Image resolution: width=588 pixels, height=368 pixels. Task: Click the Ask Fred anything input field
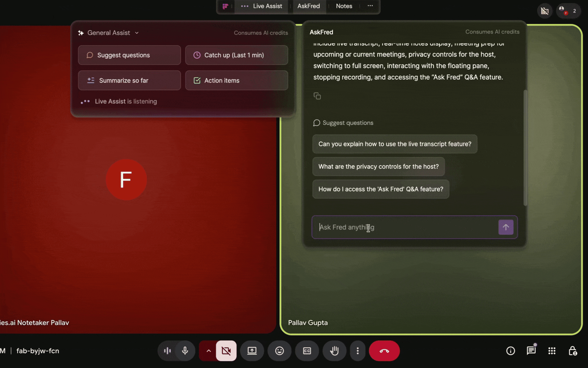(x=398, y=227)
